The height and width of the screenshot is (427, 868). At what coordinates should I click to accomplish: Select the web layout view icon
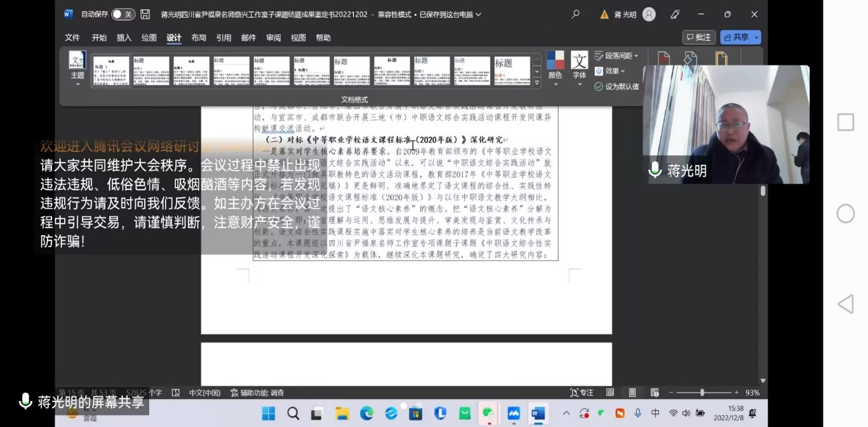655,393
